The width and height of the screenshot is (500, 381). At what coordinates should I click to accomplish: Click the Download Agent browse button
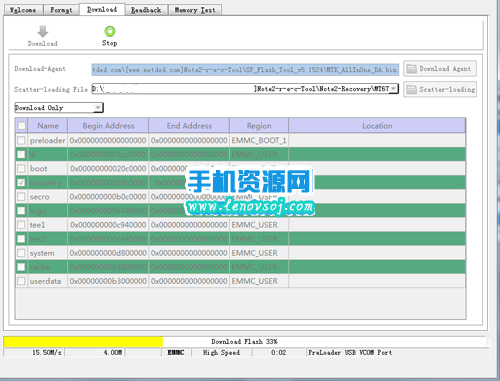pyautogui.click(x=440, y=69)
